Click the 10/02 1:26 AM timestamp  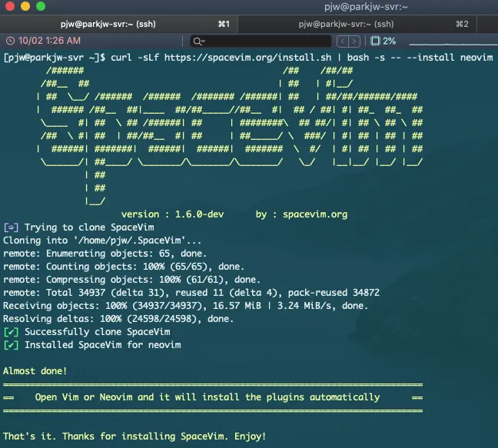click(x=49, y=41)
